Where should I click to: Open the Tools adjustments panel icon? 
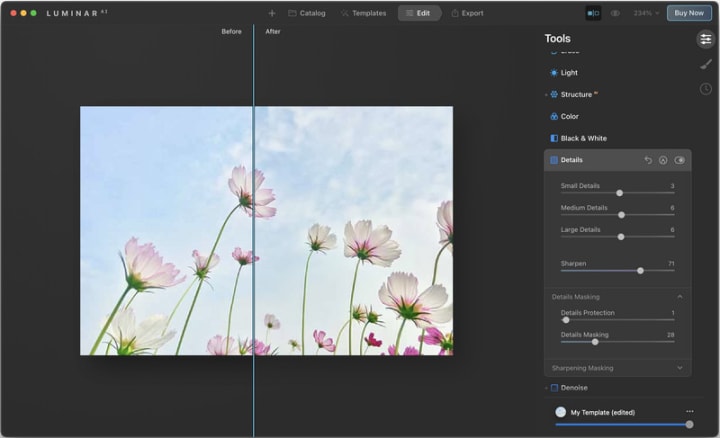(706, 39)
